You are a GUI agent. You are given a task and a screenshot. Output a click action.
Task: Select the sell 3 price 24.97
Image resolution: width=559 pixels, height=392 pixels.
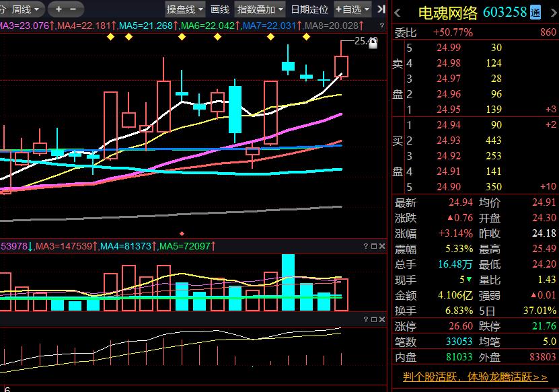[449, 79]
